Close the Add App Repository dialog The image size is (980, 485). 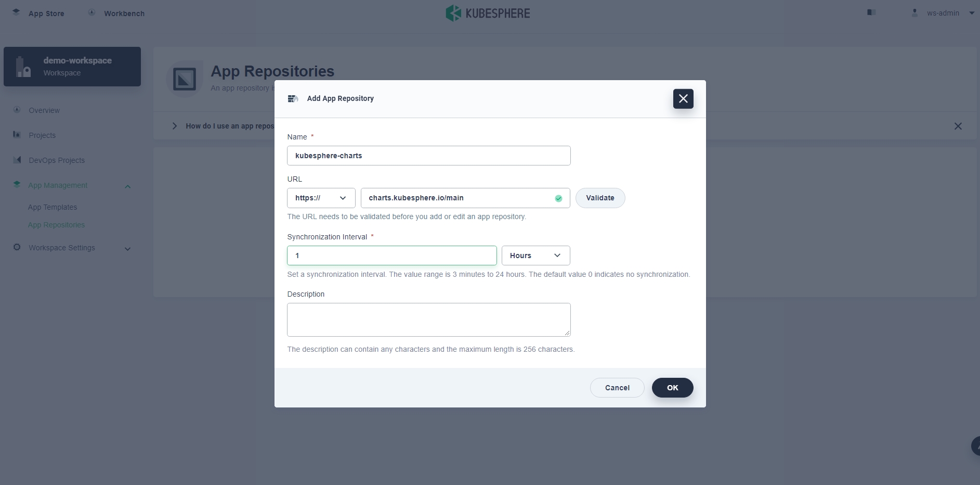[x=683, y=98]
